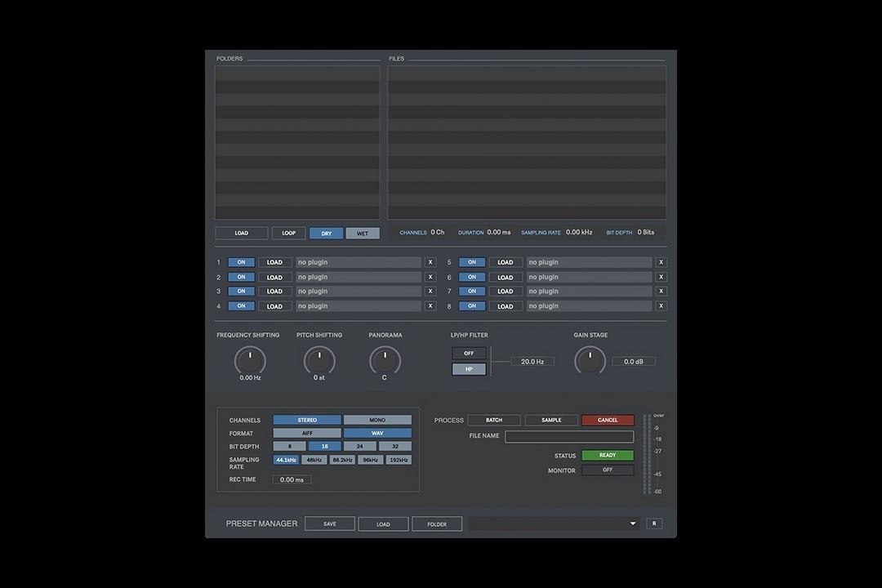Clear plugin slot 7 with its X button
The height and width of the screenshot is (588, 882).
[x=661, y=291]
